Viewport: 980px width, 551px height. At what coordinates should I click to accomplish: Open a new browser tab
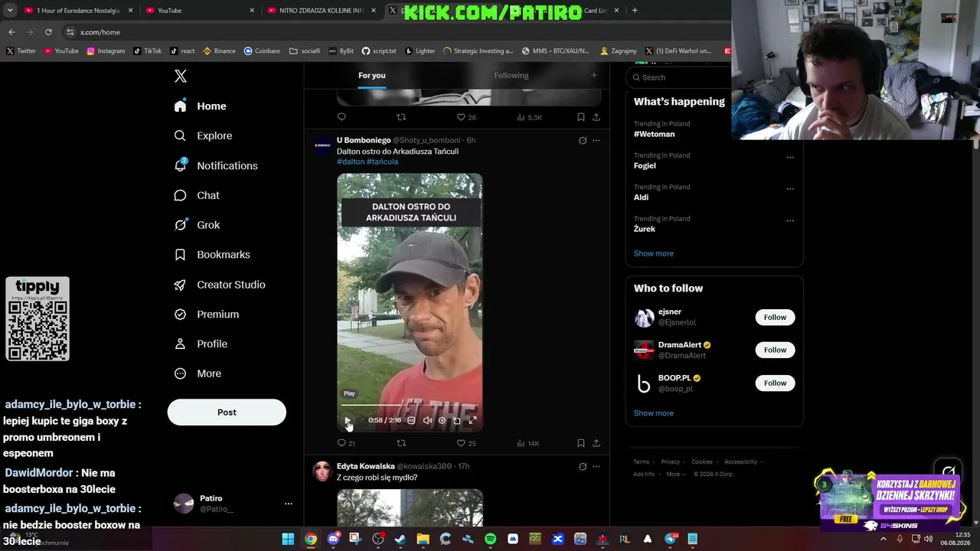pos(635,10)
